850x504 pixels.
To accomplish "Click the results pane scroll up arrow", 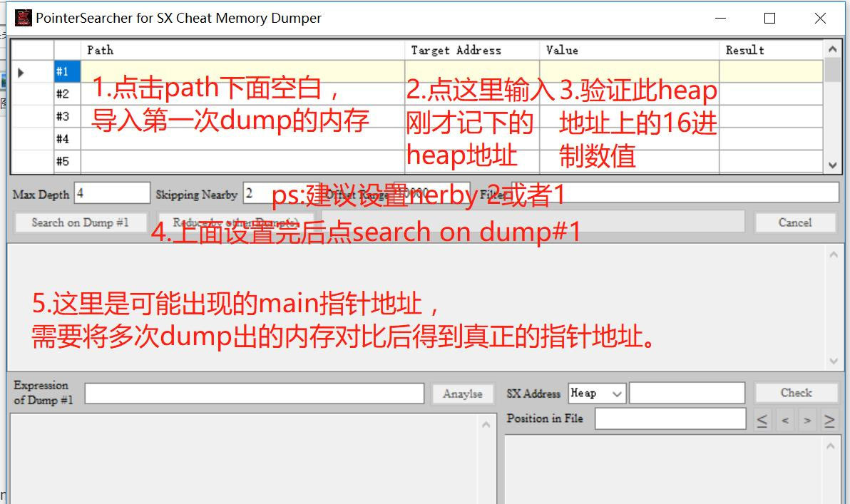I will point(833,254).
